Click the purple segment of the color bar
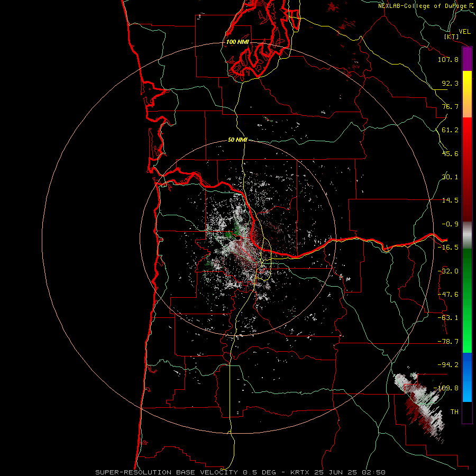This screenshot has width=476, height=476. pyautogui.click(x=467, y=59)
